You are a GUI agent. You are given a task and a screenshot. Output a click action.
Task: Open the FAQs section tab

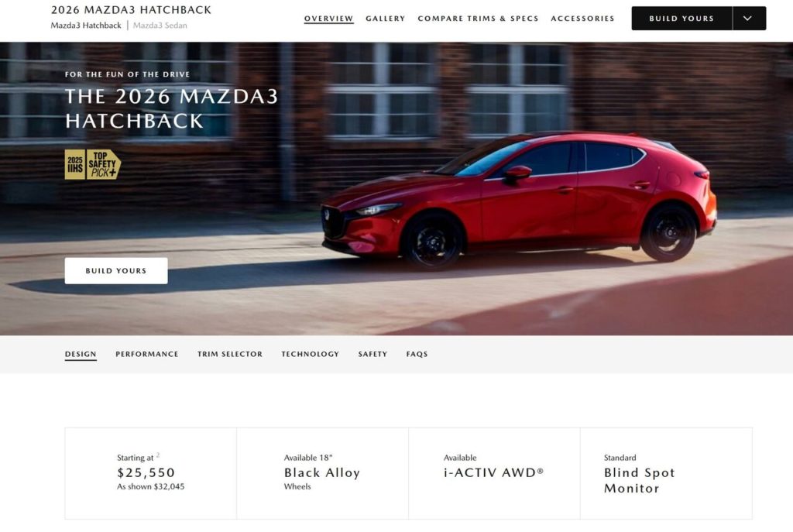pos(417,354)
